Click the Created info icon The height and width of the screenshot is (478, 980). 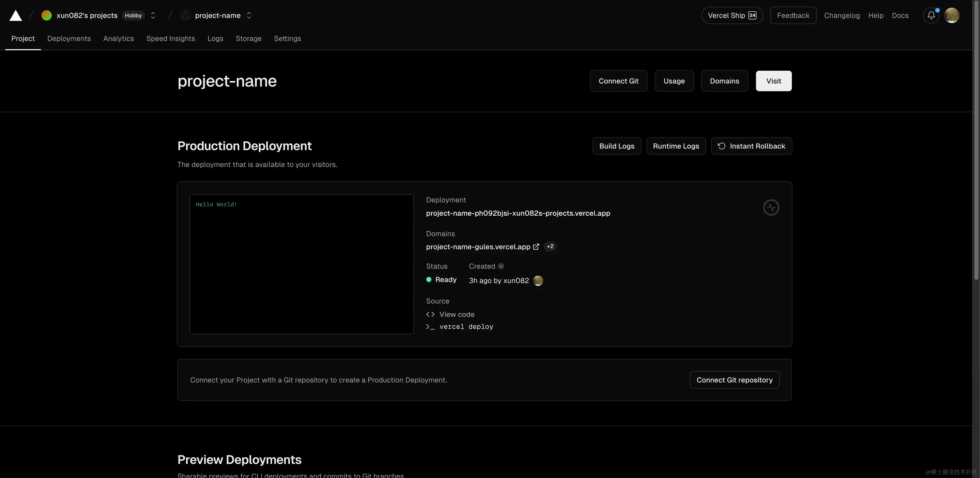[x=501, y=266]
